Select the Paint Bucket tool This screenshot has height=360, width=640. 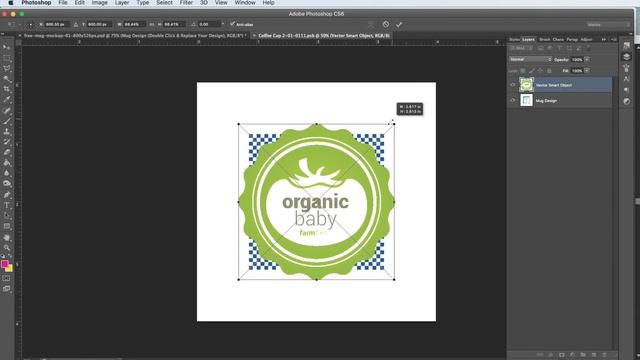pos(7,163)
